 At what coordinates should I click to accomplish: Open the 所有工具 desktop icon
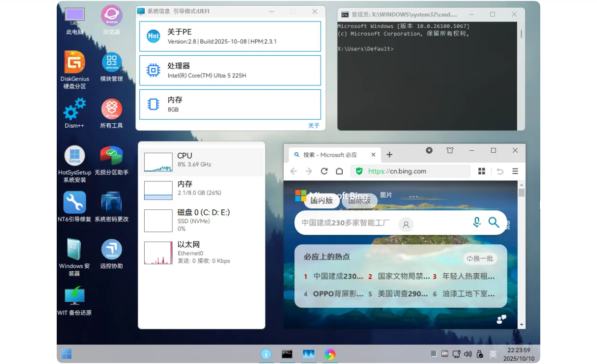[x=112, y=114]
